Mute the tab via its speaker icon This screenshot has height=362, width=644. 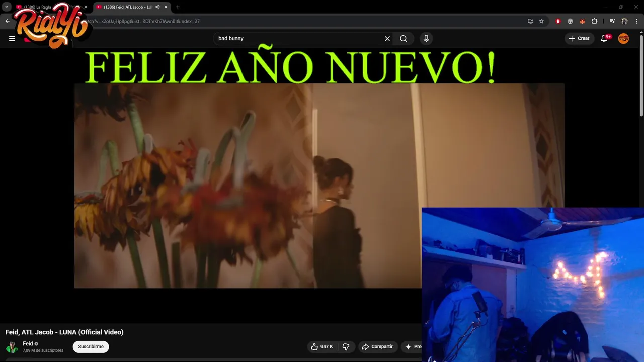point(158,7)
